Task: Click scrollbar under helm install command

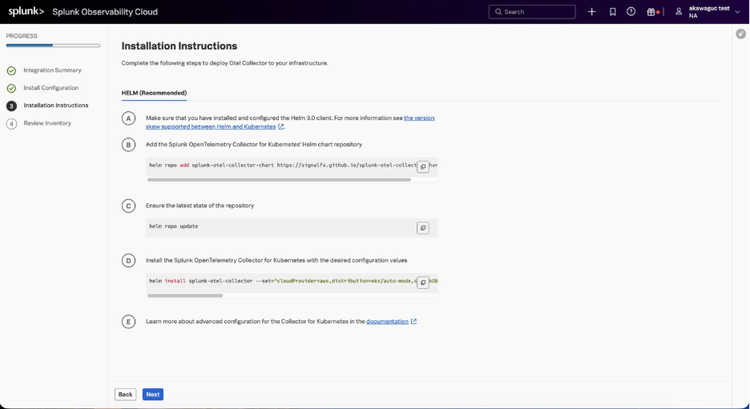Action: click(x=185, y=296)
